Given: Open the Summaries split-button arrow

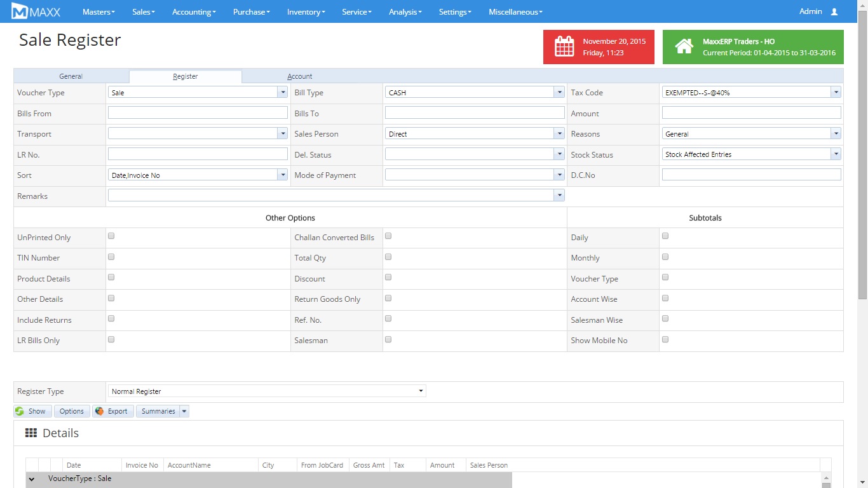Looking at the screenshot, I should (x=184, y=411).
